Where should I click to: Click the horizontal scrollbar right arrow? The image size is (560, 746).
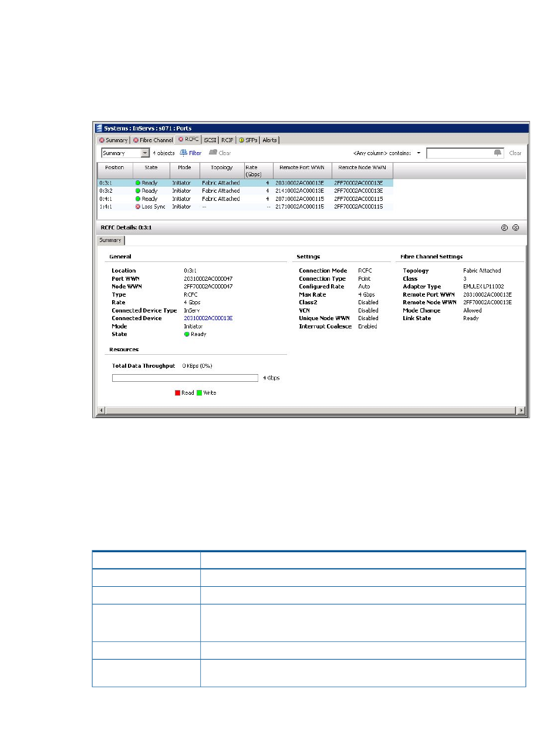[x=521, y=410]
